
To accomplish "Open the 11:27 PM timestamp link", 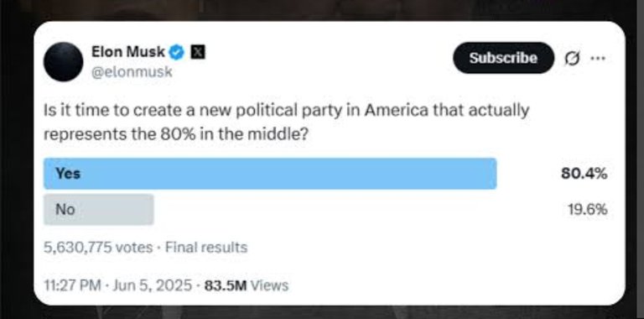I will [x=72, y=285].
